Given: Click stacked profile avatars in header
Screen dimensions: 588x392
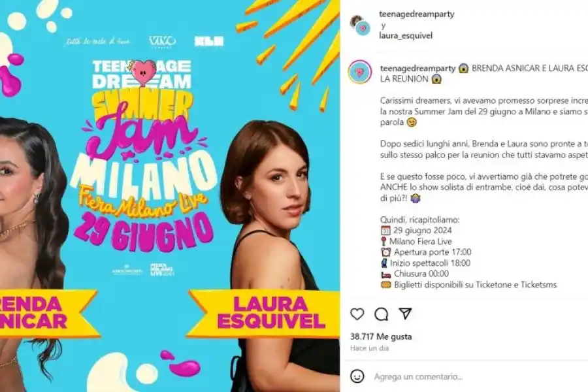Looking at the screenshot, I should click(x=361, y=25).
